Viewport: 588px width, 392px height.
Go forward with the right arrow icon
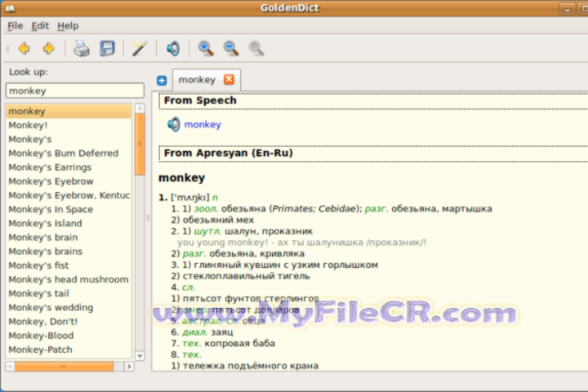tap(48, 48)
